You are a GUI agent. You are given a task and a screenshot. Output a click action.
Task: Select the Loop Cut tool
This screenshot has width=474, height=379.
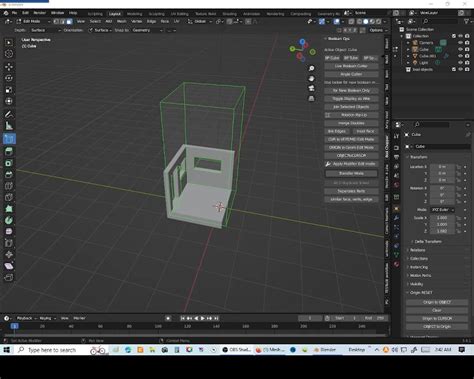pyautogui.click(x=9, y=186)
